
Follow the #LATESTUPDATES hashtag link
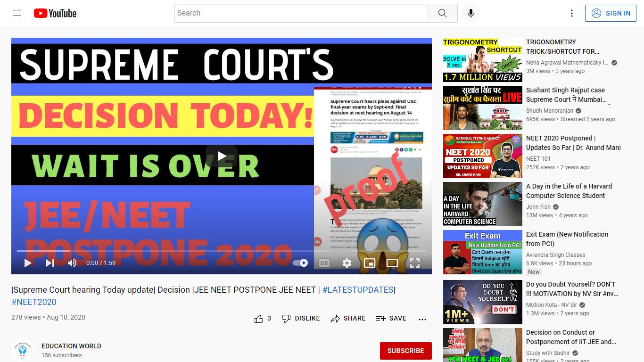(x=358, y=290)
